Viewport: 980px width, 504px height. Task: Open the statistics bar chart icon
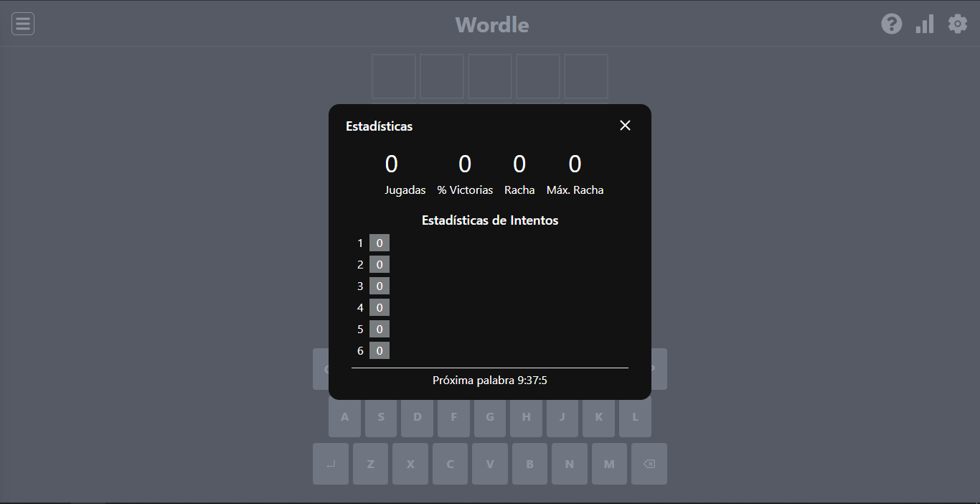click(925, 24)
